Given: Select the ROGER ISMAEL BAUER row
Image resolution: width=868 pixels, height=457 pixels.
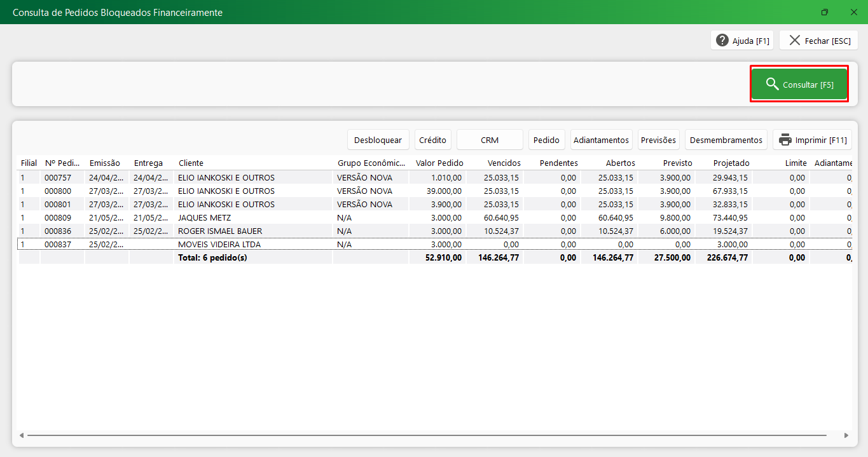Looking at the screenshot, I should click(x=219, y=231).
